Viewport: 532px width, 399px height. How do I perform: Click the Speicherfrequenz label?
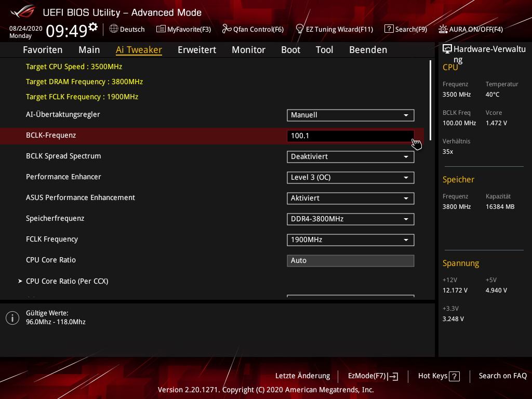click(x=55, y=219)
